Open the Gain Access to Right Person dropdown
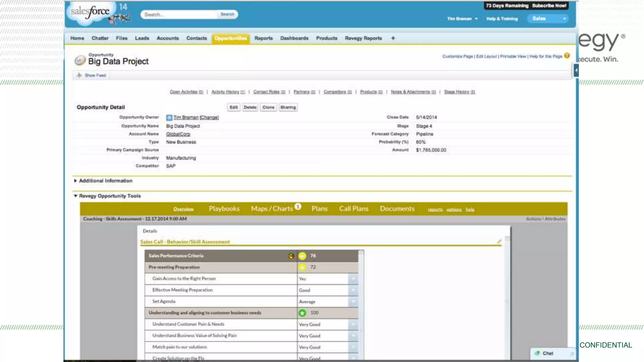The image size is (644, 362). click(353, 279)
